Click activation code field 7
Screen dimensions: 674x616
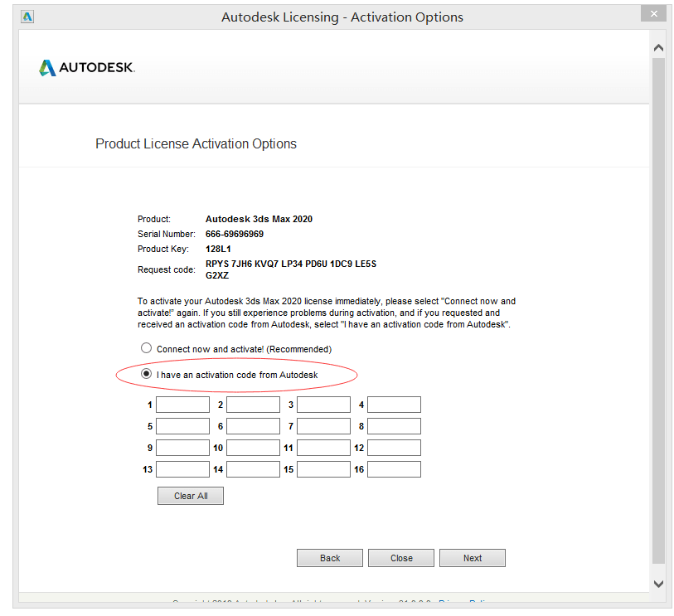(x=323, y=426)
